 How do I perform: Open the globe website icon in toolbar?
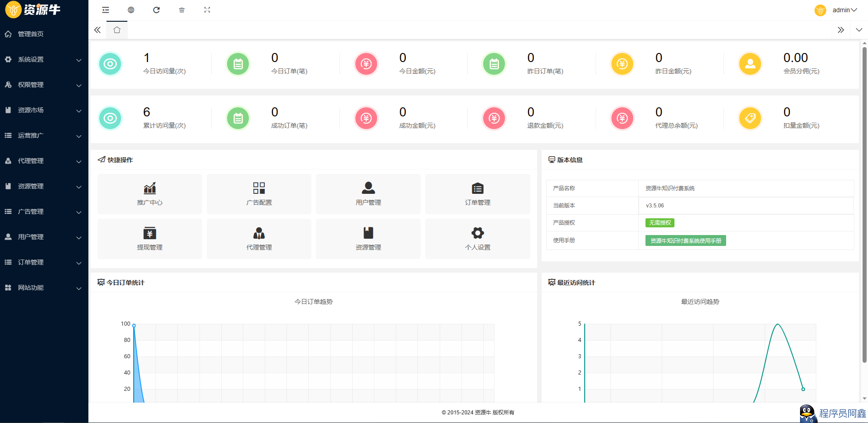pyautogui.click(x=131, y=10)
